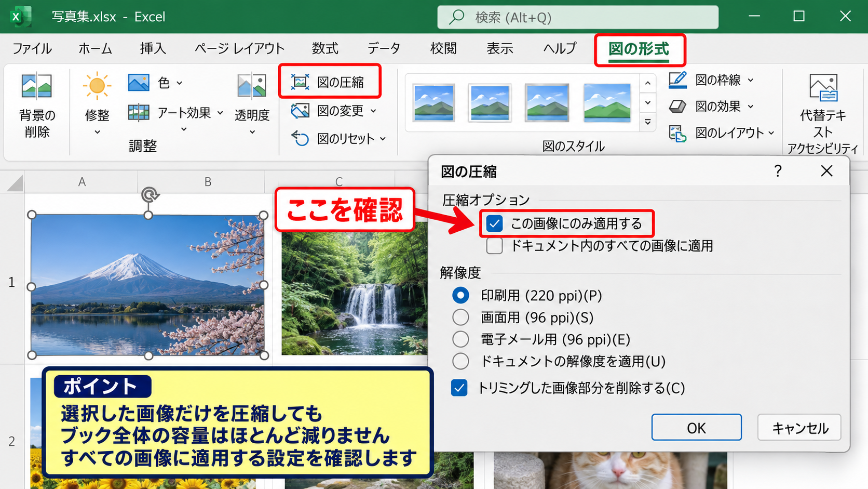Image resolution: width=868 pixels, height=489 pixels.
Task: Expand the アート効果 dropdown arrow
Action: [220, 113]
